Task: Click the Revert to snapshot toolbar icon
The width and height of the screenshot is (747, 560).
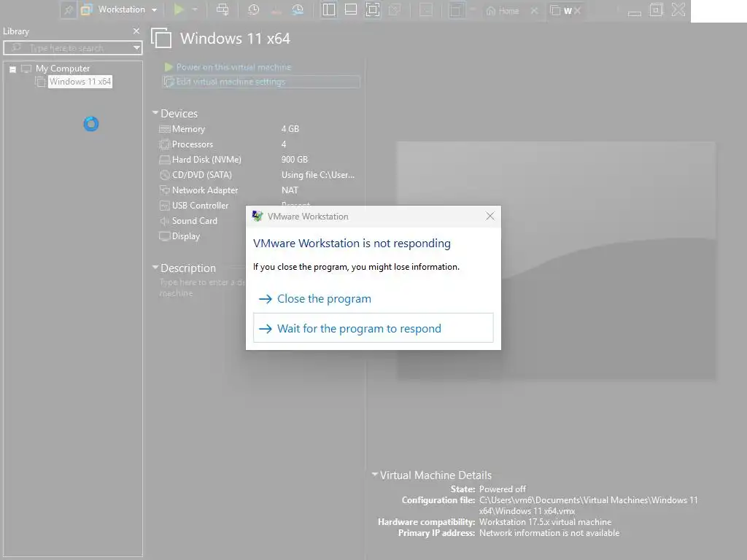Action: [276, 9]
